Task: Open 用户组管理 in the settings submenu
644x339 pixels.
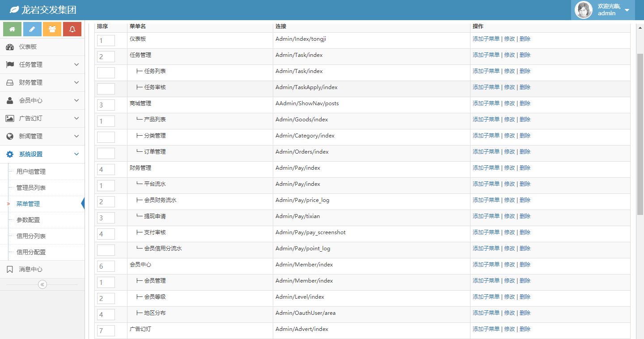Action: click(31, 172)
